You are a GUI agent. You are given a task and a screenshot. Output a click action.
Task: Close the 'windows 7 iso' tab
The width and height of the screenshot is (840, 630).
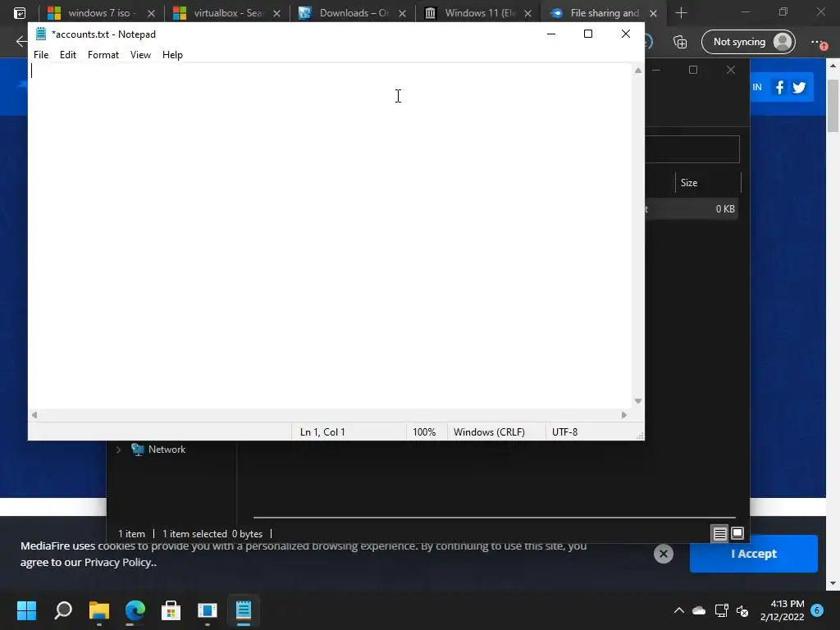click(x=151, y=13)
